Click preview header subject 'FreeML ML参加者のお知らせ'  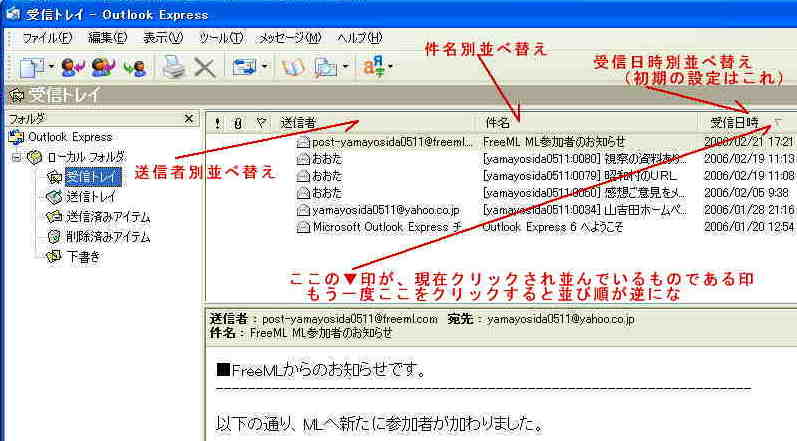(321, 333)
